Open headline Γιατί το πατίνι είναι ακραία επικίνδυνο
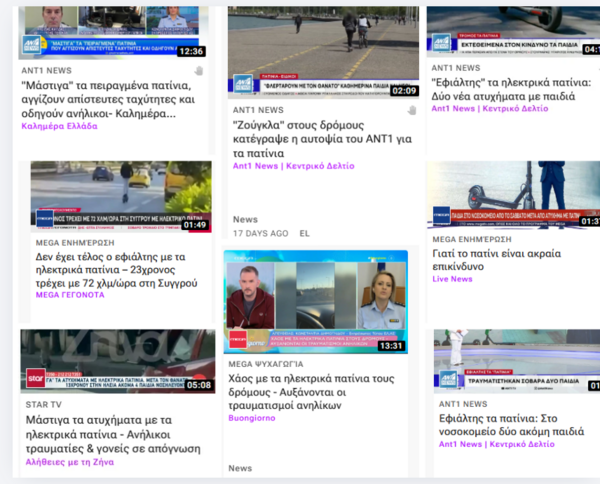This screenshot has width=600, height=484. click(x=497, y=260)
